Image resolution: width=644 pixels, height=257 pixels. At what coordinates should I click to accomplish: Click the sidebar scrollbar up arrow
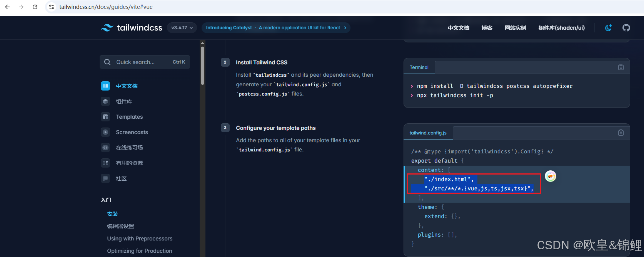point(202,43)
